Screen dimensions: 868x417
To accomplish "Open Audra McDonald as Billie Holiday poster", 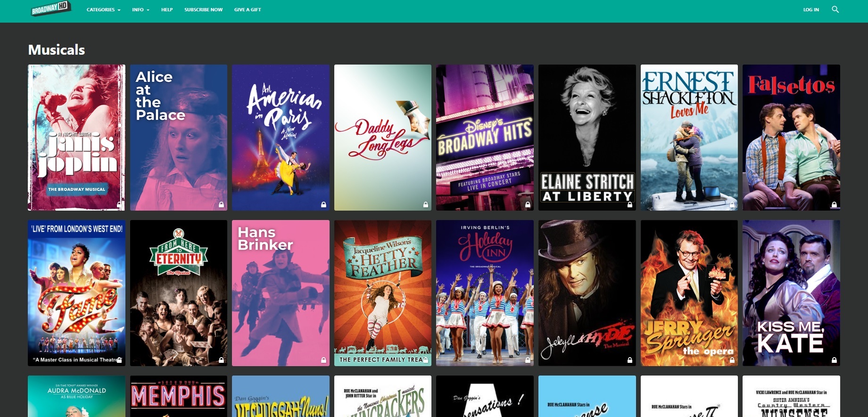I will [x=76, y=396].
